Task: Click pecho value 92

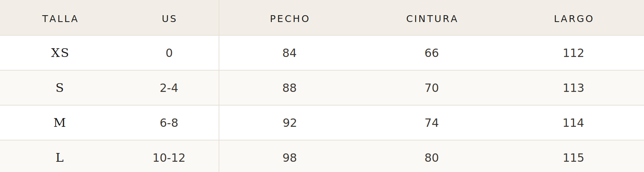Action: pos(290,123)
